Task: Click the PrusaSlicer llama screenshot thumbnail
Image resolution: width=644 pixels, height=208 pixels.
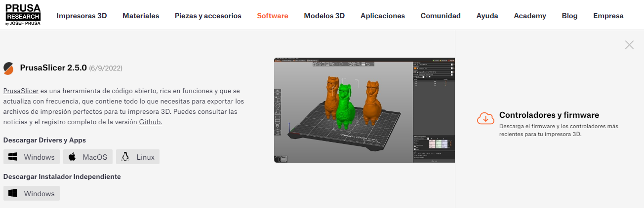Action: click(x=364, y=110)
